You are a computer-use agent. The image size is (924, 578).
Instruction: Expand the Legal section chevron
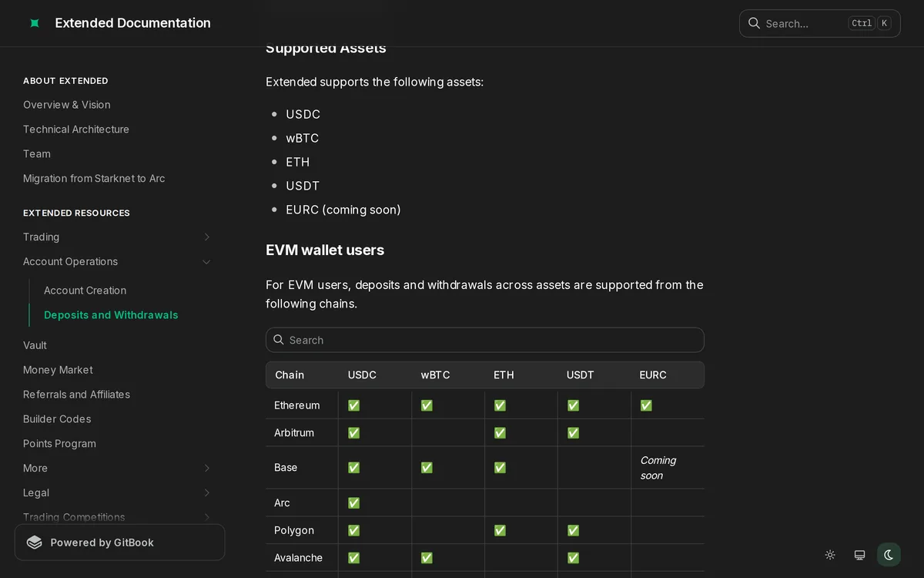206,493
